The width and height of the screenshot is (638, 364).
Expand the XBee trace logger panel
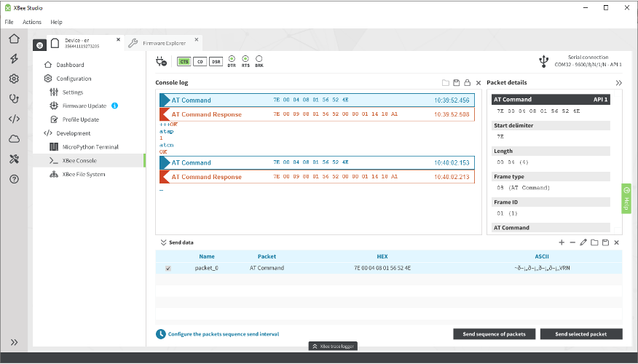pyautogui.click(x=333, y=346)
